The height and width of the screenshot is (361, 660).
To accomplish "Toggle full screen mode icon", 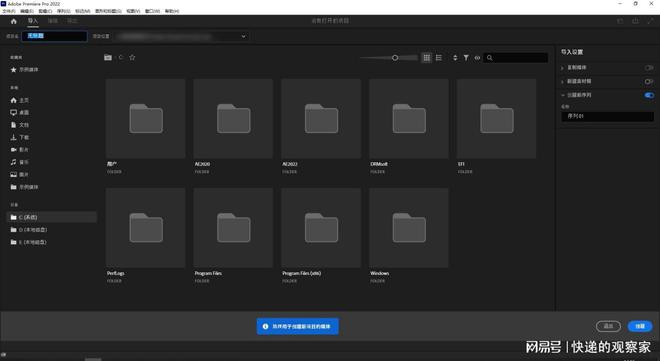I will (650, 21).
